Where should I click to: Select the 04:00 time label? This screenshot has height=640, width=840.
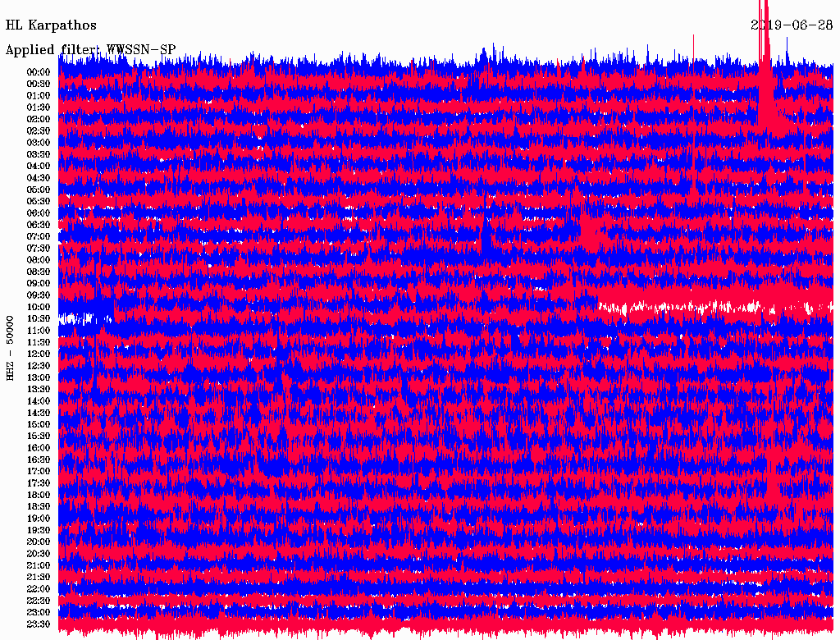[39, 167]
